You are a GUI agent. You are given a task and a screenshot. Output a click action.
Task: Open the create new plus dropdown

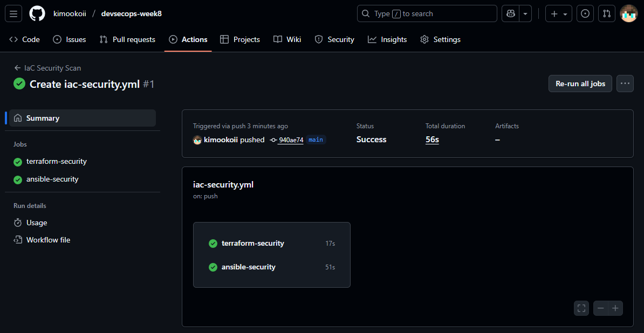pos(558,13)
